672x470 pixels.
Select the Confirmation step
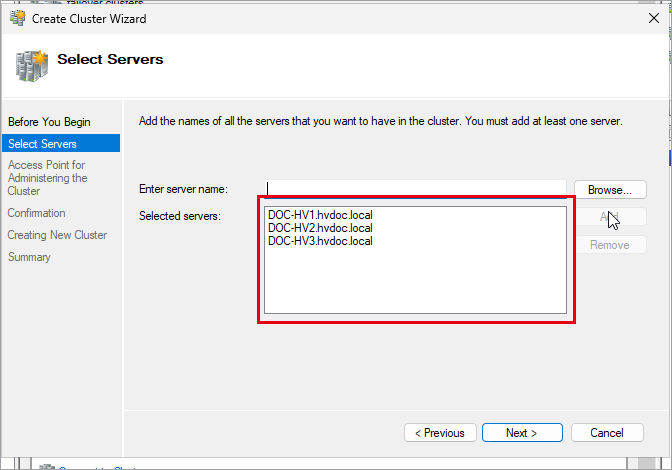[x=36, y=213]
